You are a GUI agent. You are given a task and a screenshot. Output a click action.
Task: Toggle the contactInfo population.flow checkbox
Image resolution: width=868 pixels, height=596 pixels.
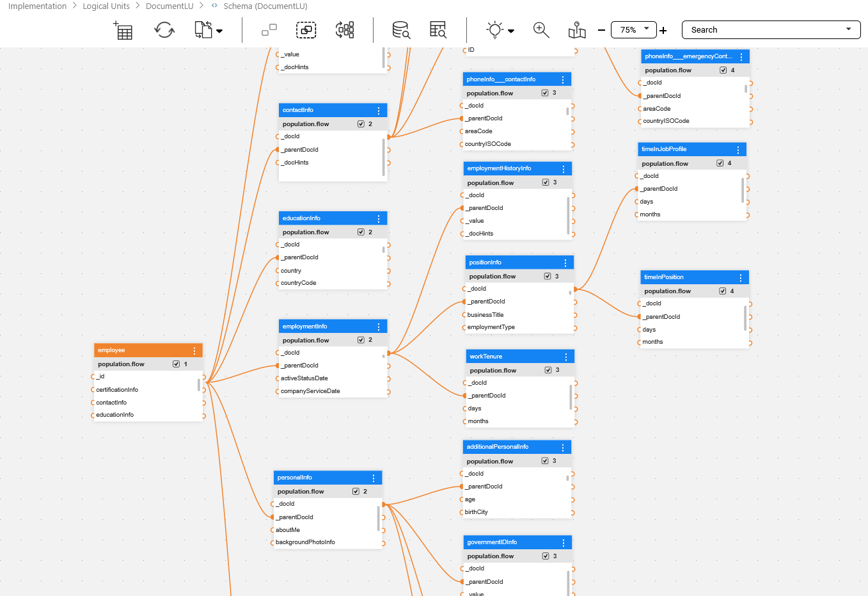[x=361, y=124]
